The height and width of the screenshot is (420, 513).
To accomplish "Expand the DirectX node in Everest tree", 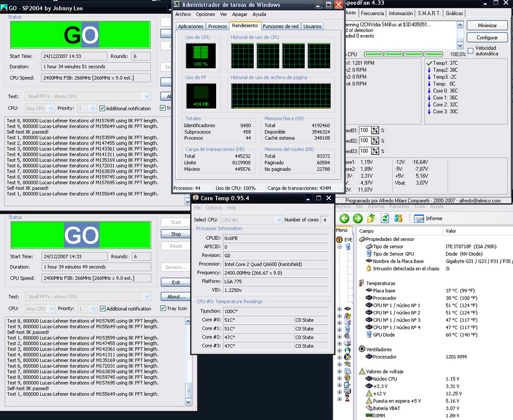I will point(340,357).
